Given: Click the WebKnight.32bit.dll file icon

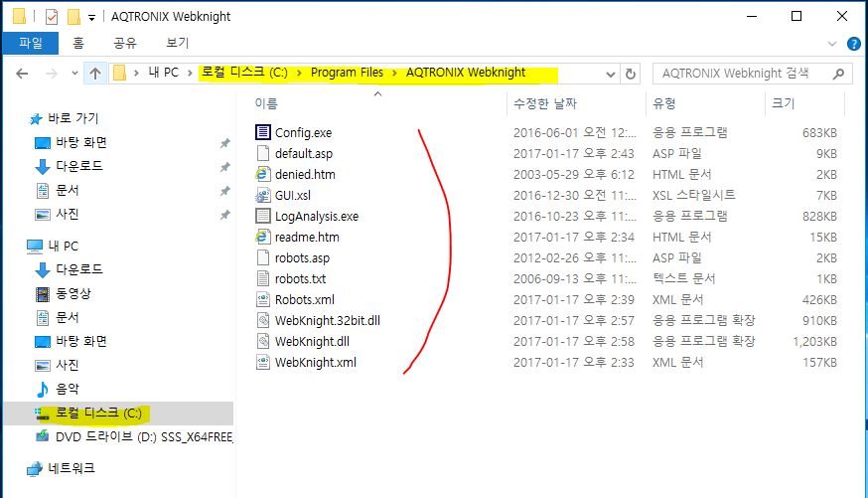Looking at the screenshot, I should (x=263, y=320).
